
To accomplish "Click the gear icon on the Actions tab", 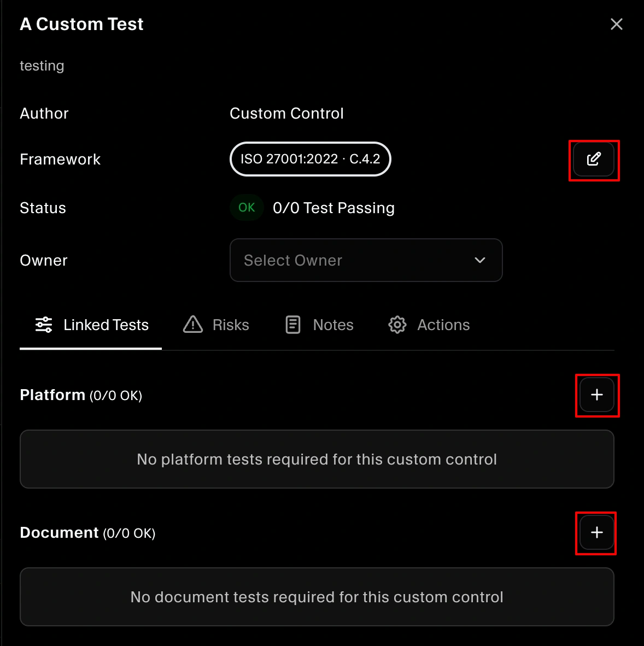I will coord(397,325).
